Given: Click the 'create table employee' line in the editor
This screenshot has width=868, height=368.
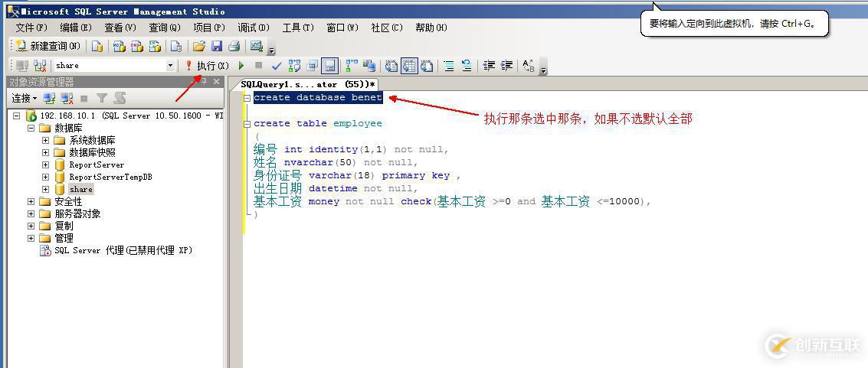Looking at the screenshot, I should [x=318, y=123].
